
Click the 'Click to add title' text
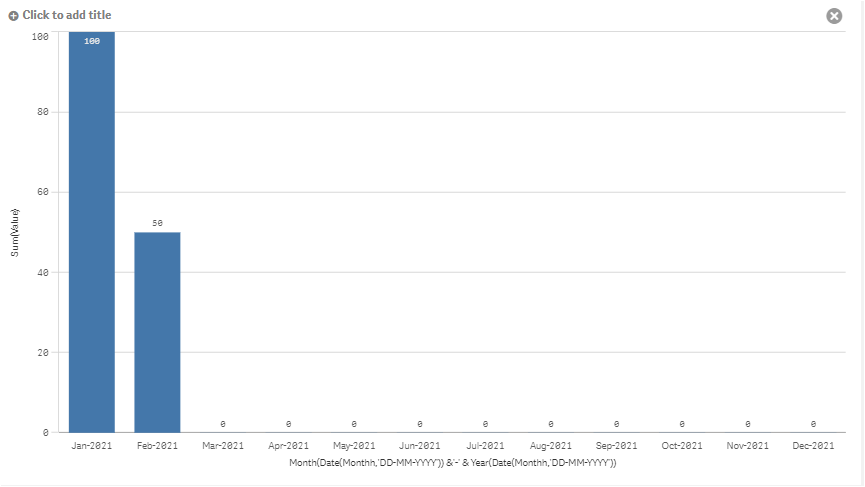point(67,16)
